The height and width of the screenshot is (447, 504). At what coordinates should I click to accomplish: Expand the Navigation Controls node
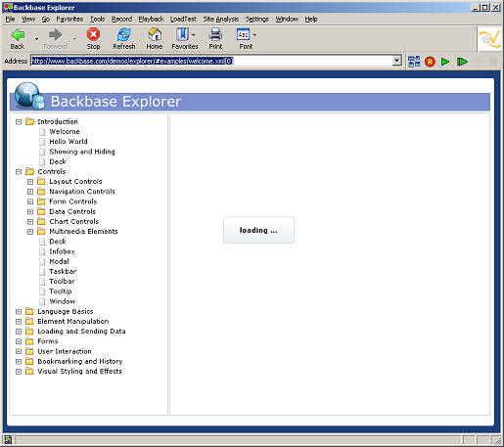coord(30,192)
